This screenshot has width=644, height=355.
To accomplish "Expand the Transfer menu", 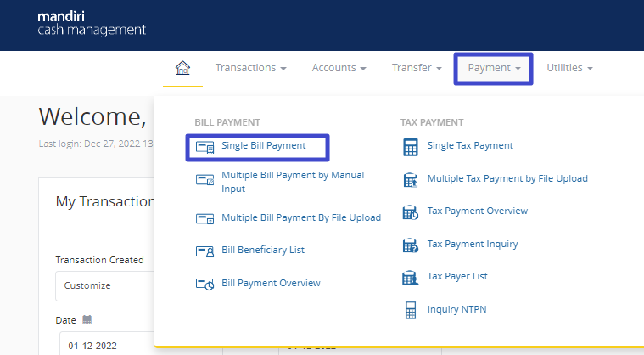I will point(416,68).
